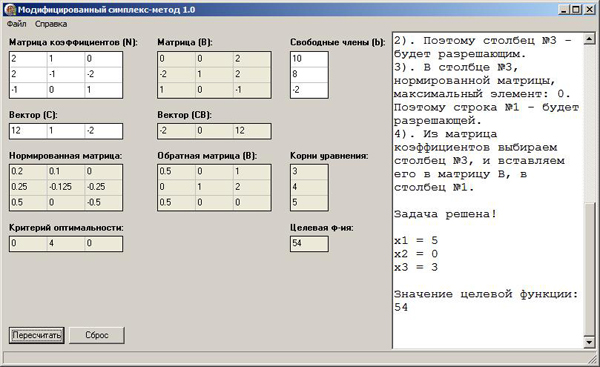The width and height of the screenshot is (600, 367).
Task: Open the Файл menu
Action: tap(16, 24)
